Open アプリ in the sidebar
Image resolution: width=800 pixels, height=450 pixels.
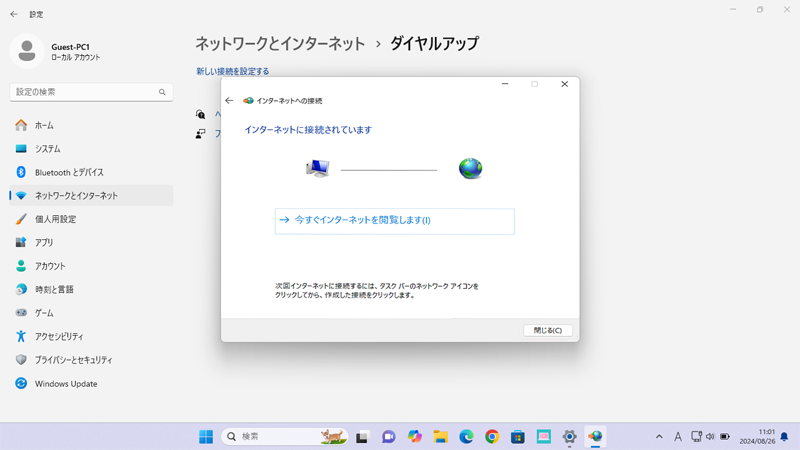91,242
